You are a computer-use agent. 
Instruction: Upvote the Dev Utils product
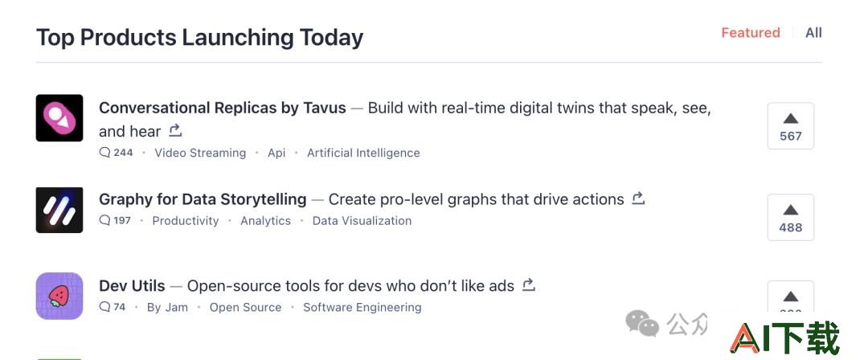(x=791, y=297)
